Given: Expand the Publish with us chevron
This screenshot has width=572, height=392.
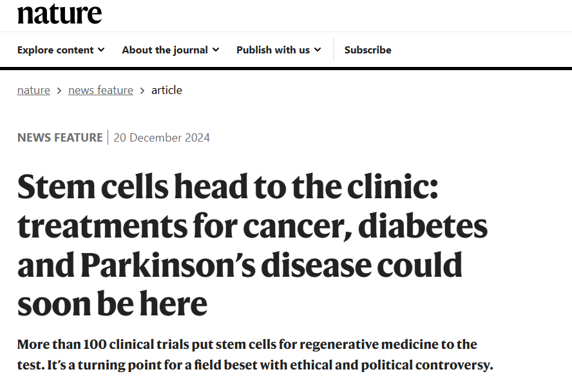Looking at the screenshot, I should tap(318, 50).
